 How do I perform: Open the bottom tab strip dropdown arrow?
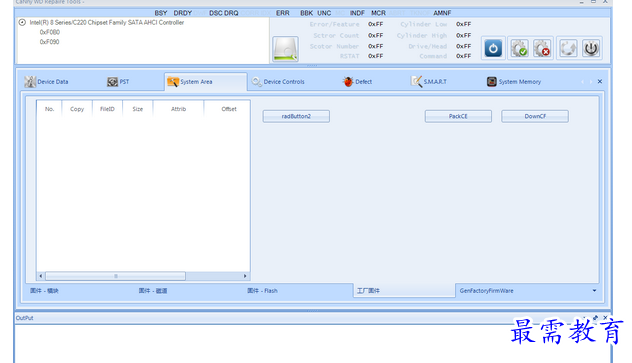594,291
